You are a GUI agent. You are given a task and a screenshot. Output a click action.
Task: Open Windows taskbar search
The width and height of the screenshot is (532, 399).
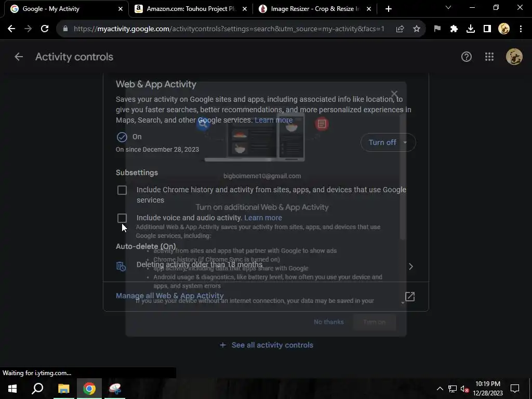click(x=37, y=389)
